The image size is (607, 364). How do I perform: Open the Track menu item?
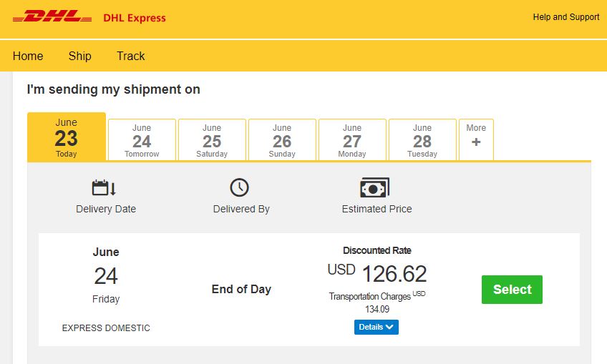tap(131, 56)
